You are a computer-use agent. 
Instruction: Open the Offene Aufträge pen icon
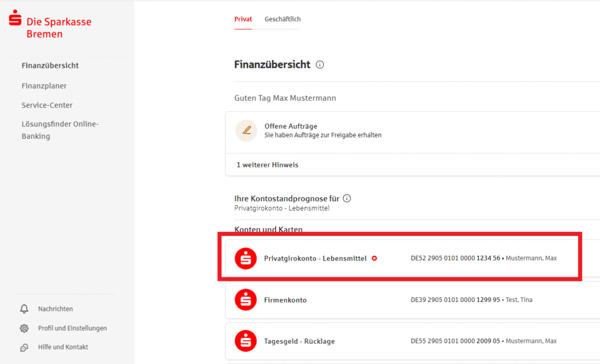coord(246,130)
